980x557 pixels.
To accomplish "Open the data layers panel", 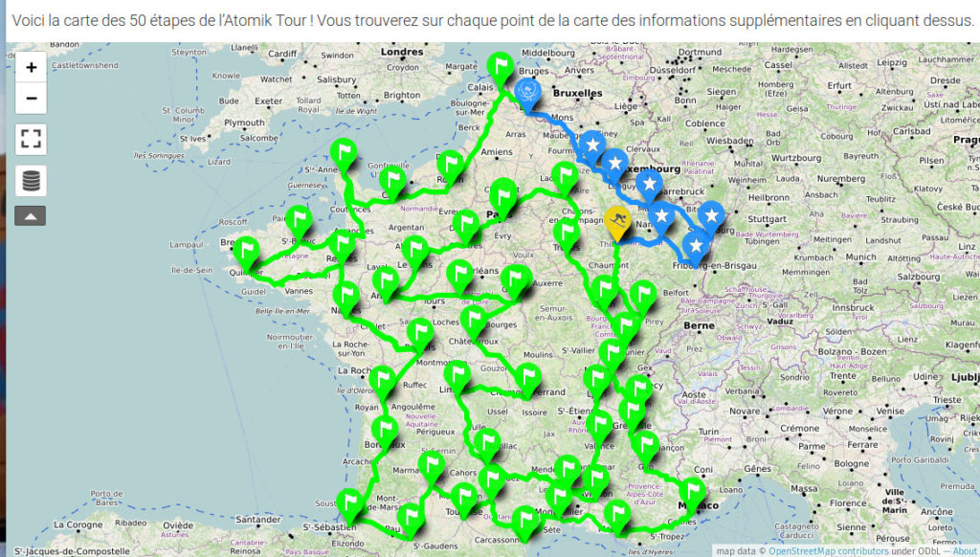I will tap(32, 180).
